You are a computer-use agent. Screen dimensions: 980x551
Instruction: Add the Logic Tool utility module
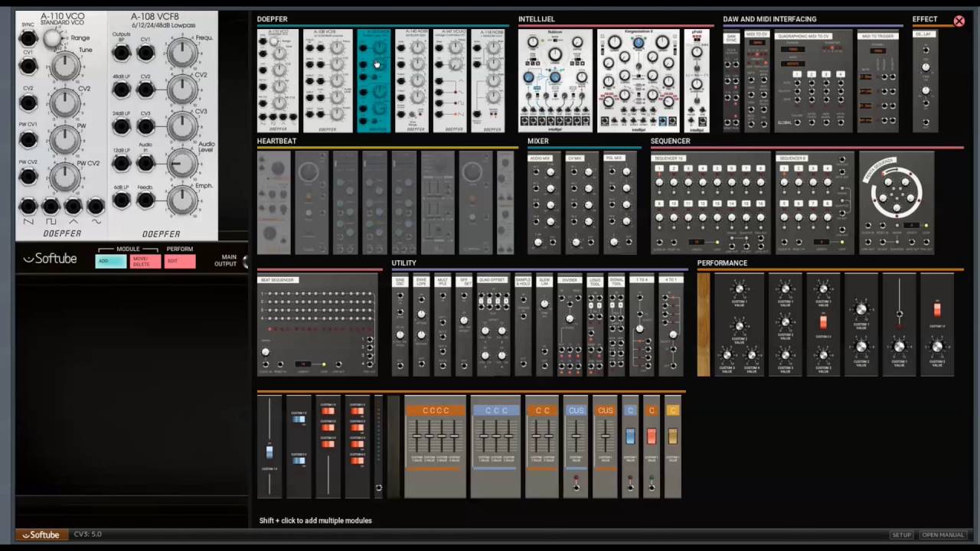(x=595, y=324)
